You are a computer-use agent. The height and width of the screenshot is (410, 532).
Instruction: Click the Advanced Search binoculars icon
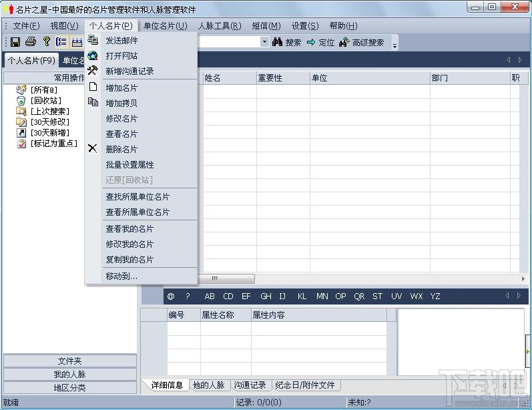344,42
